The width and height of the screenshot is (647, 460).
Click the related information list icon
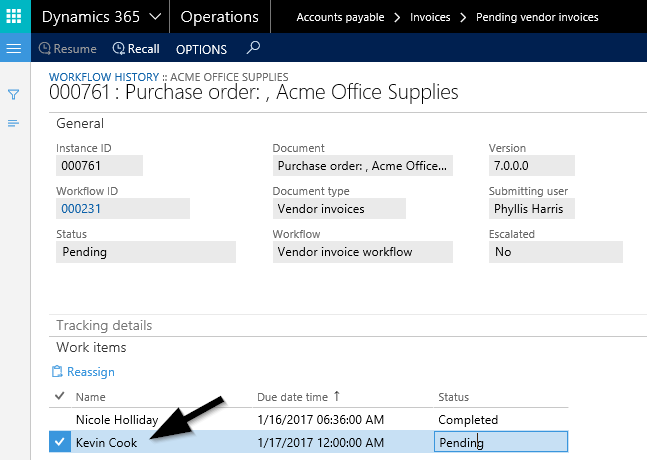[14, 123]
